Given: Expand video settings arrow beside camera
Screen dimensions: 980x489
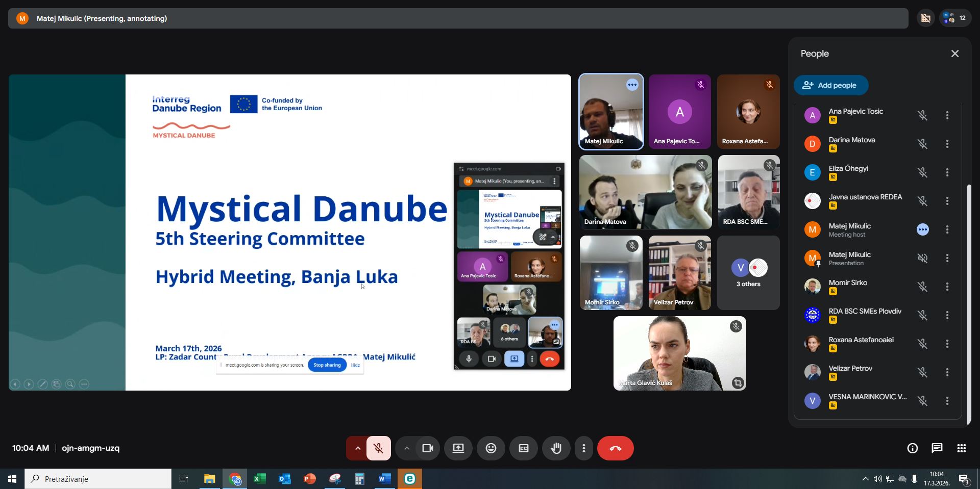Looking at the screenshot, I should pos(407,448).
